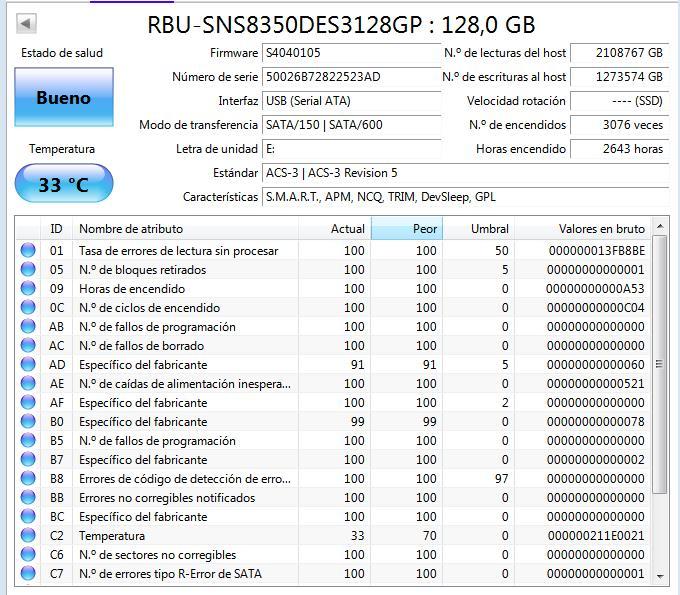Select the Temperatura attribute row name
The image size is (680, 595).
(x=112, y=536)
